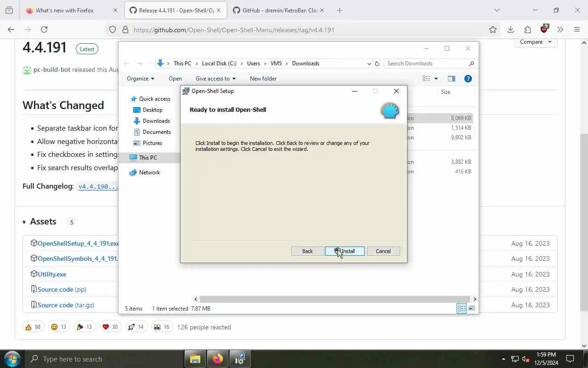The width and height of the screenshot is (588, 368).
Task: Click the pc-build-bot author link
Action: [x=52, y=69]
